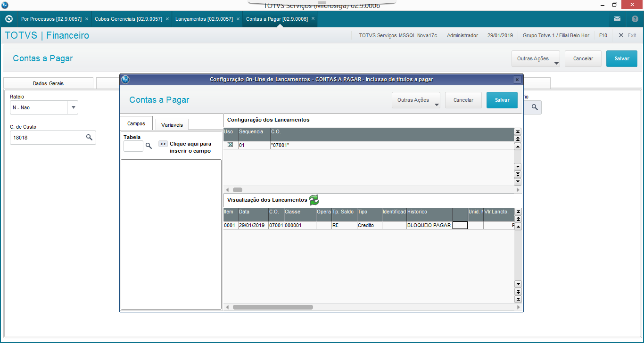Click Cancelar in the main window
This screenshot has width=644, height=343.
[x=583, y=59]
